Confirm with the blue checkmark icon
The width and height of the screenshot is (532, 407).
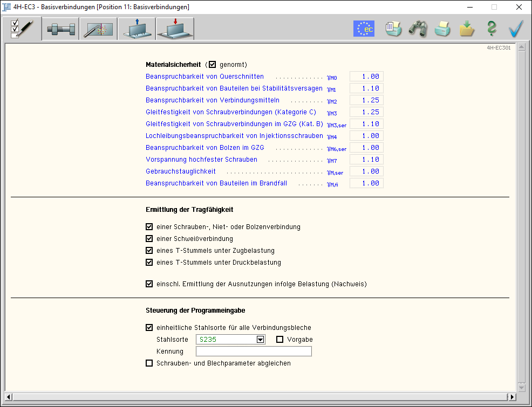click(x=516, y=29)
